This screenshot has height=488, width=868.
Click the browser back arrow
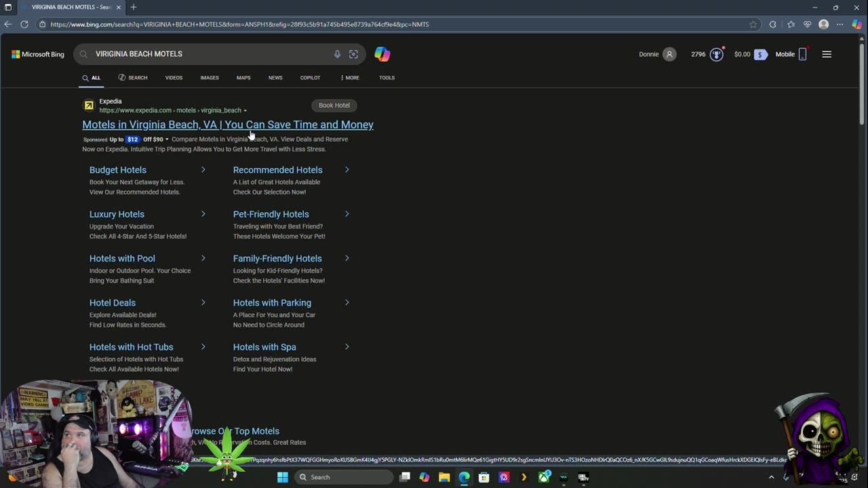tap(8, 24)
